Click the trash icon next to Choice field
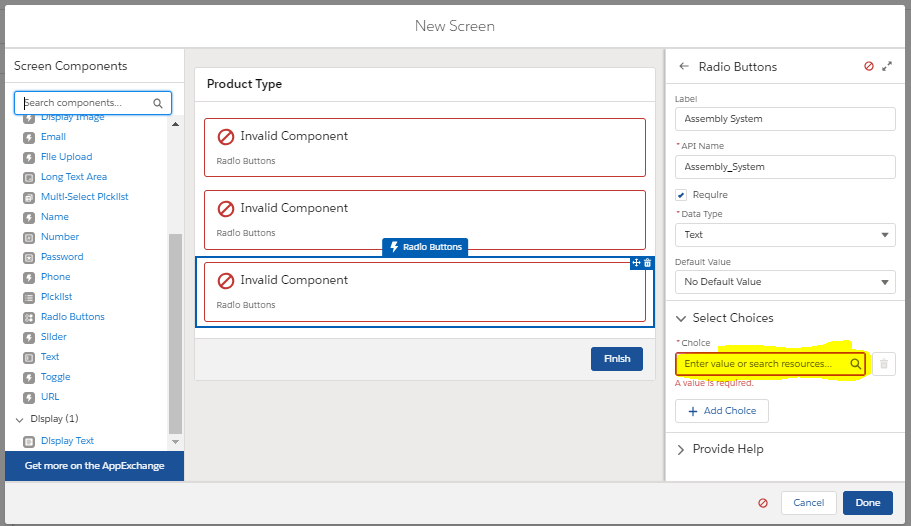The width and height of the screenshot is (911, 526). point(883,364)
